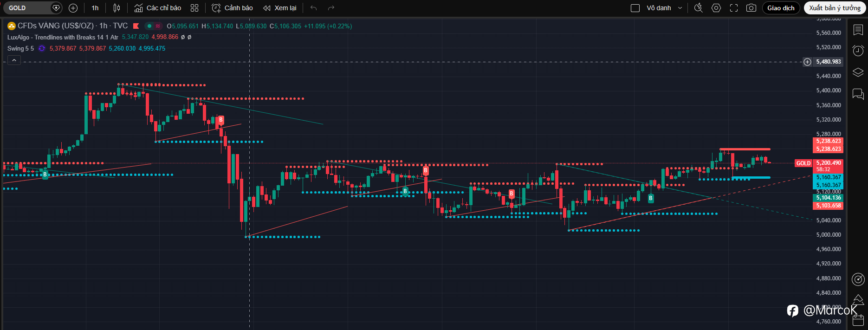
Task: Click the plus button on the 5,480.983 crosshair label
Action: (x=808, y=62)
